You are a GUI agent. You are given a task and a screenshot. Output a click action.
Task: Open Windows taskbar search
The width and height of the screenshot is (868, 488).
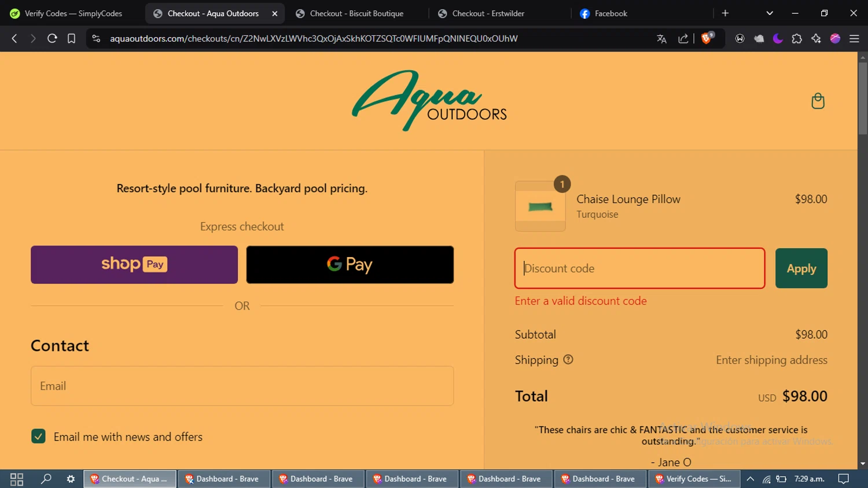tap(46, 479)
